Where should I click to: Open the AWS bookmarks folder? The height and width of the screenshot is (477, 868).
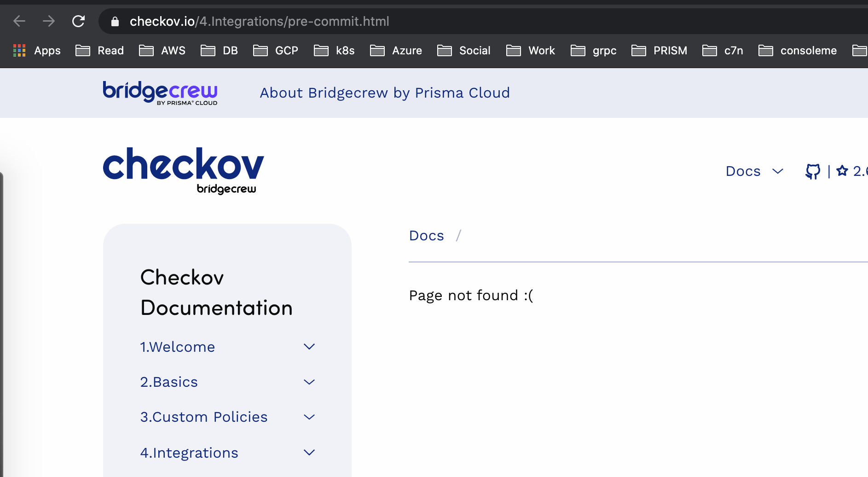click(x=162, y=51)
